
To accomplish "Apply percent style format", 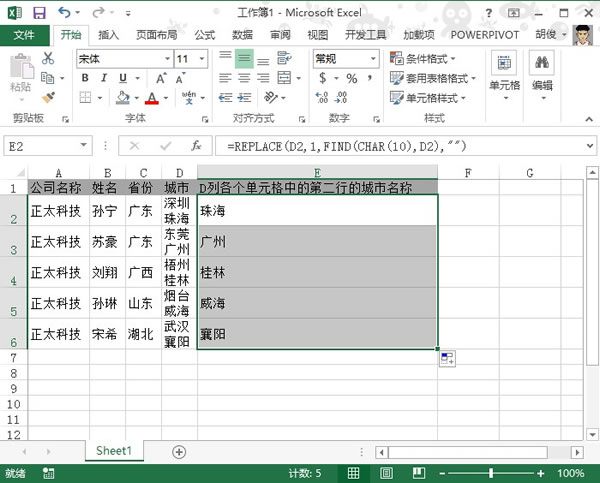I will pos(352,78).
